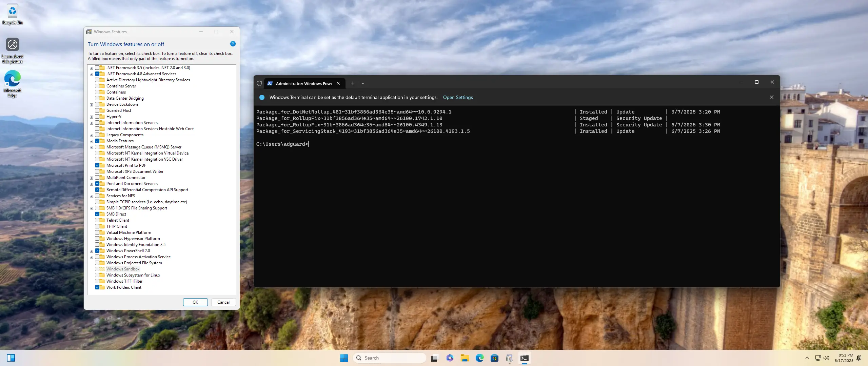The width and height of the screenshot is (868, 366).
Task: Click the Windows Start button
Action: (x=344, y=358)
